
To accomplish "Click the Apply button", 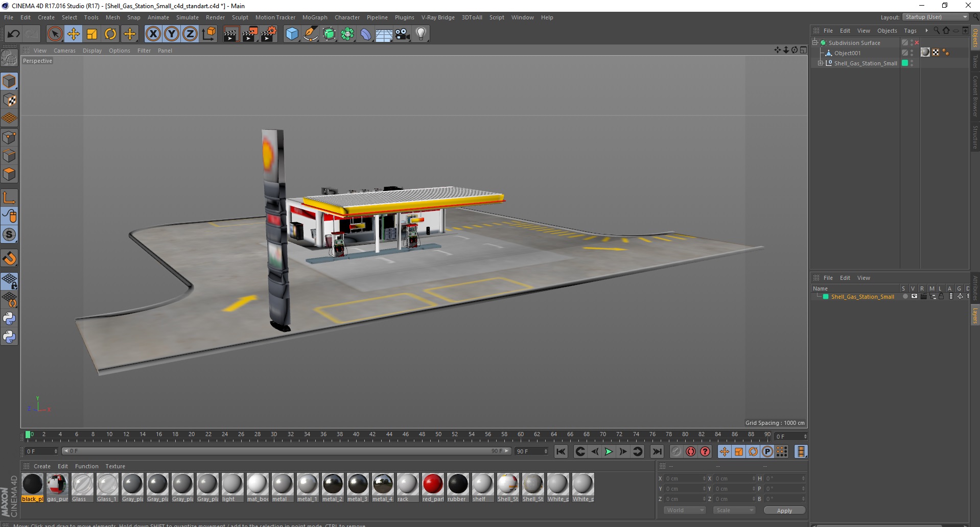I will [784, 511].
